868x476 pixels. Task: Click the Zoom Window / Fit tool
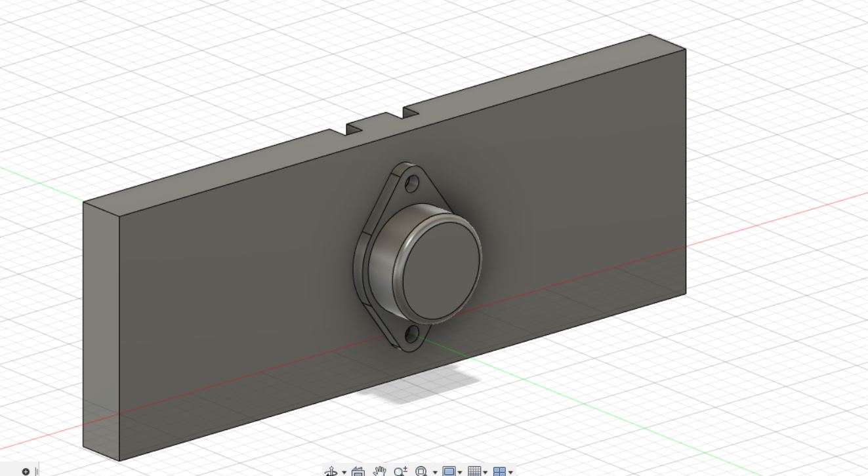[422, 471]
